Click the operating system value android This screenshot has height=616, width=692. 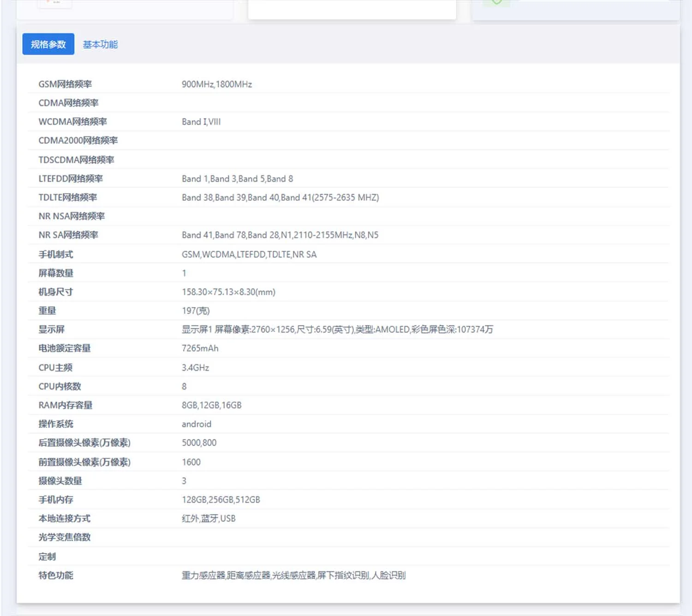pyautogui.click(x=197, y=424)
